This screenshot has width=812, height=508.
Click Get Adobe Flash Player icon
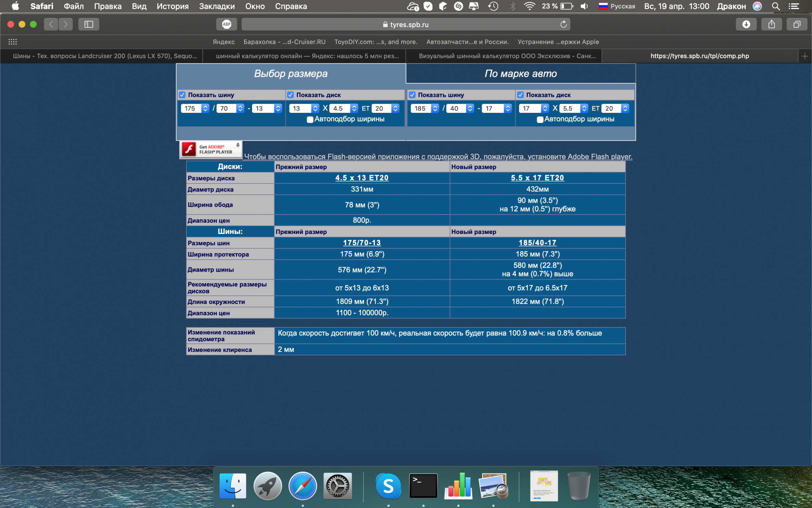[211, 150]
